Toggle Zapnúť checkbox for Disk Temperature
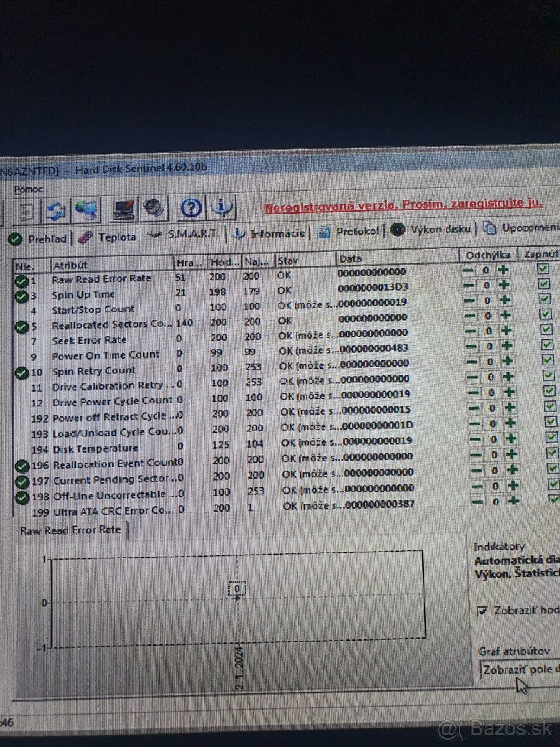Viewport: 560px width, 747px height. [x=551, y=437]
